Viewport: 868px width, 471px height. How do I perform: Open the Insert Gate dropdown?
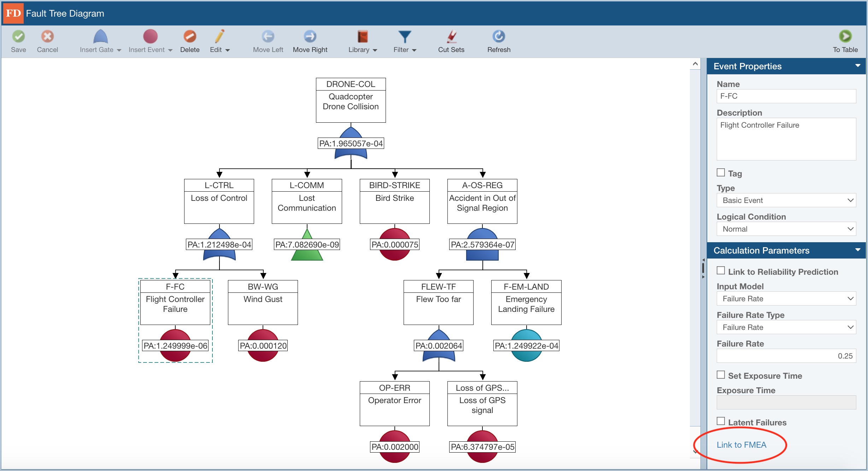(x=119, y=50)
